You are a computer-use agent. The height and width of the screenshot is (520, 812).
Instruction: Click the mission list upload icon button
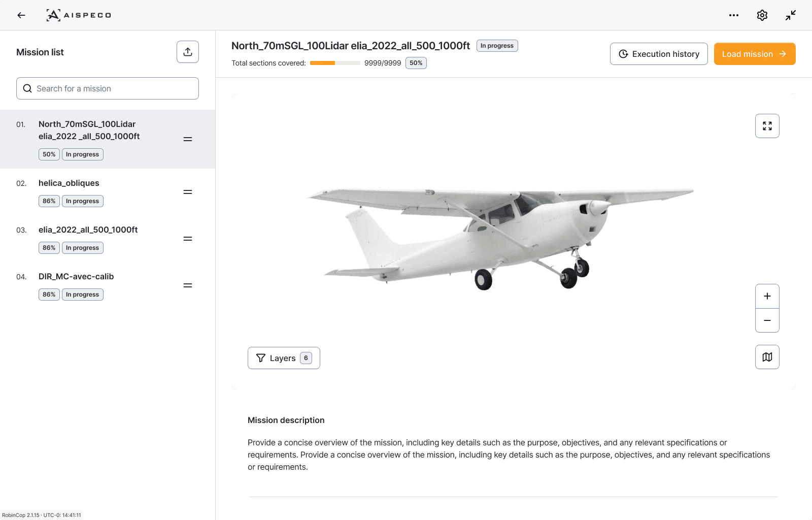click(x=188, y=52)
